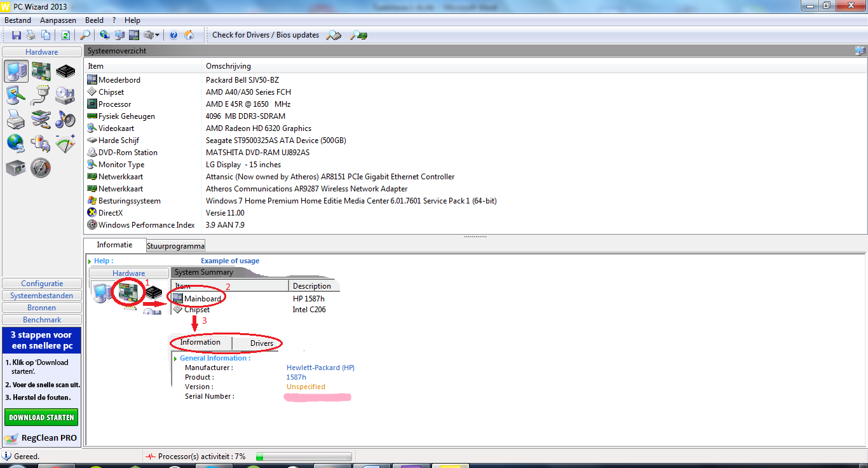Click the globe network toolbar icon
Screen dimensions: 868x468
click(x=105, y=35)
